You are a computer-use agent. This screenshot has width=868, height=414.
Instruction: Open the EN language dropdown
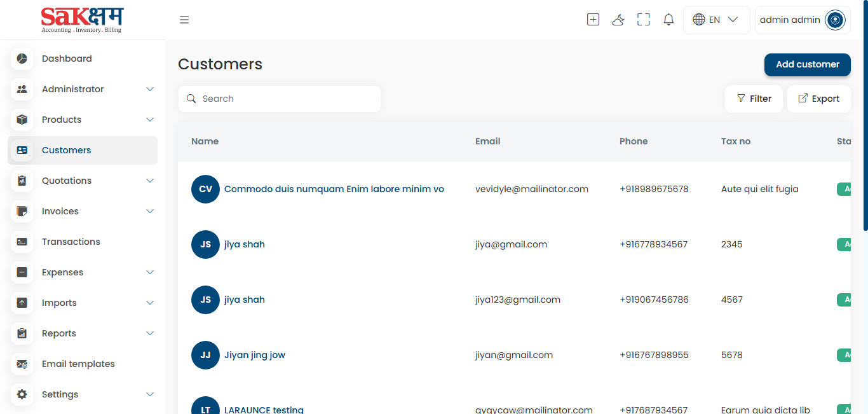click(x=716, y=20)
